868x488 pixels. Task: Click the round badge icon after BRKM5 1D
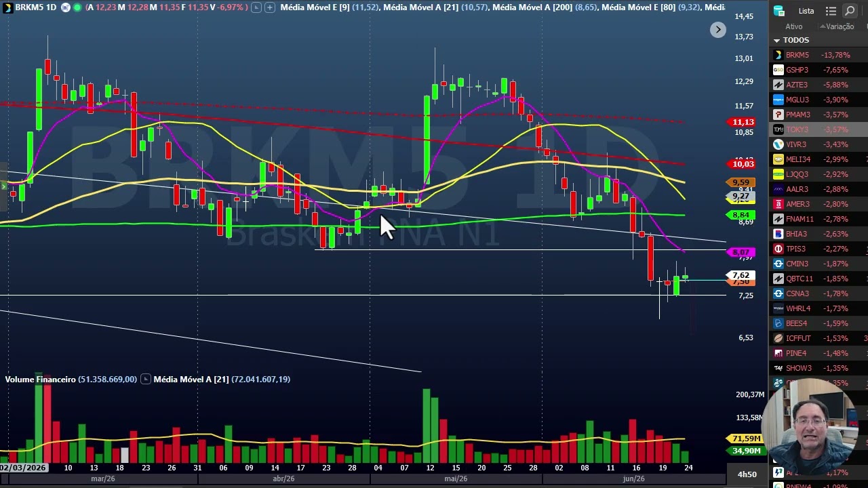click(66, 7)
